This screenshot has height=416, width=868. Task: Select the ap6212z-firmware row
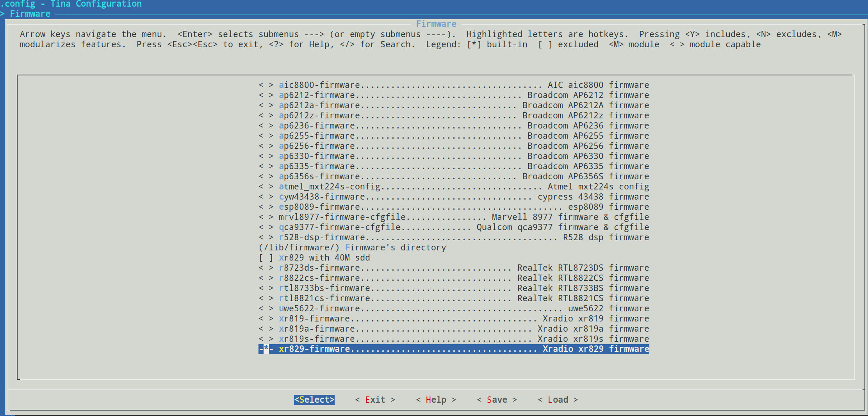click(454, 116)
